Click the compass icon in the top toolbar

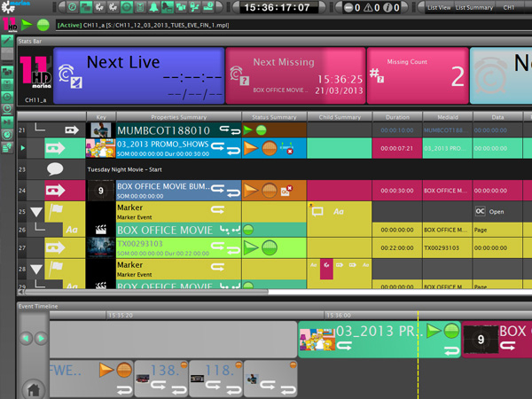pos(73,7)
